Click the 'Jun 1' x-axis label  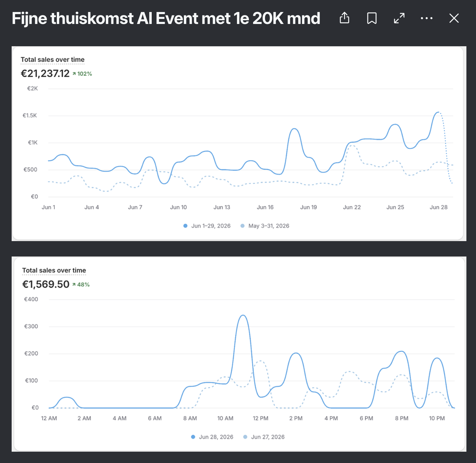[x=48, y=207]
